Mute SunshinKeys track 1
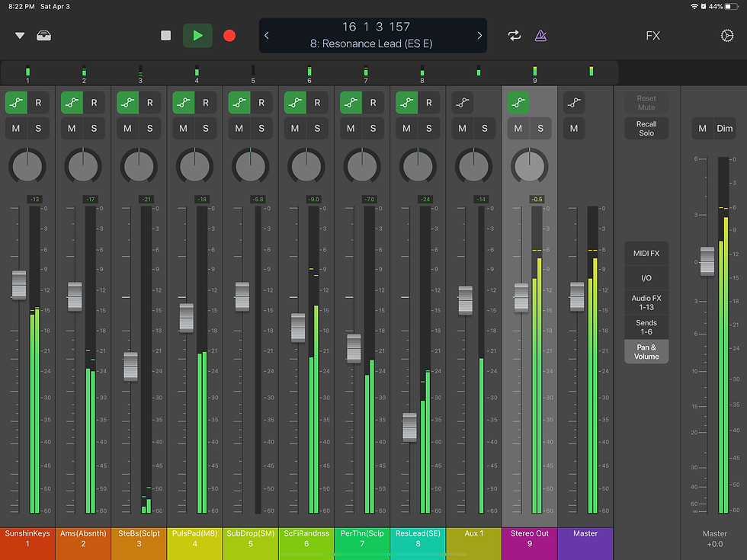The image size is (747, 560). coord(16,128)
